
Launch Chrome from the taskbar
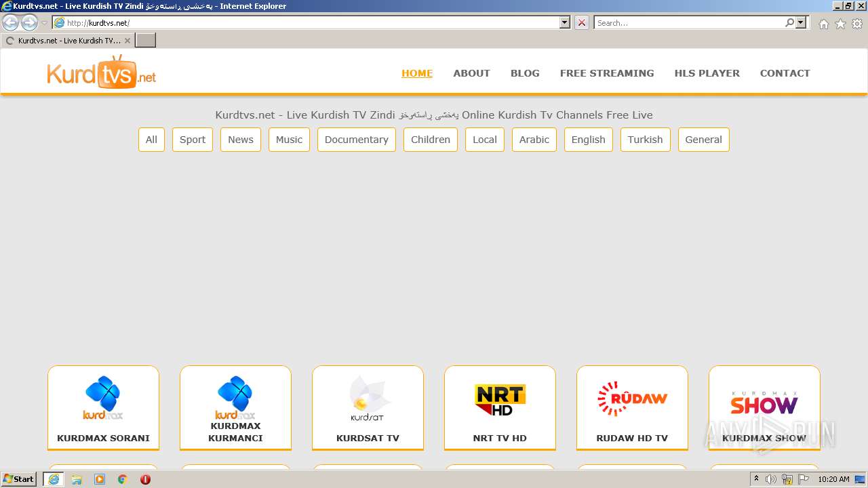(x=123, y=479)
